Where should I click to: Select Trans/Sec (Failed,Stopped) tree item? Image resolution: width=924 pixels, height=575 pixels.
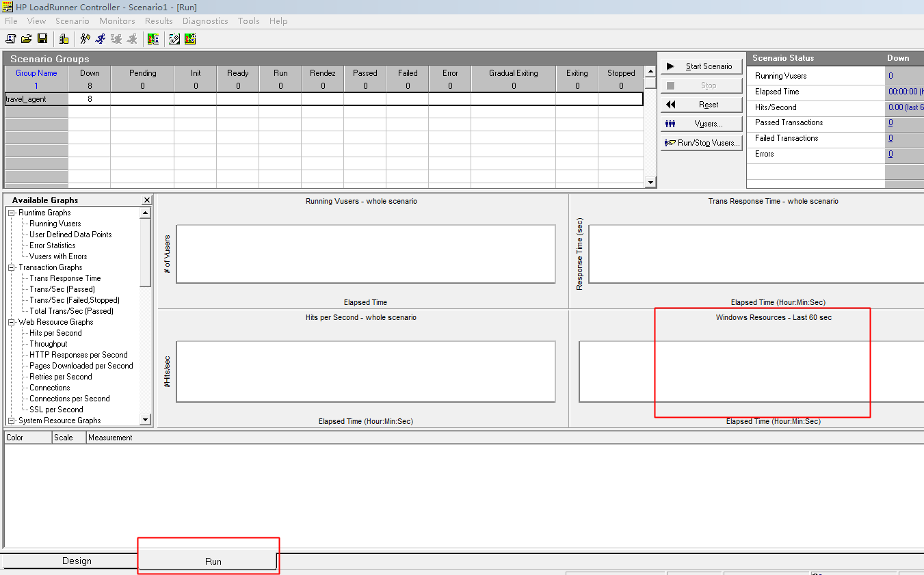tap(75, 300)
